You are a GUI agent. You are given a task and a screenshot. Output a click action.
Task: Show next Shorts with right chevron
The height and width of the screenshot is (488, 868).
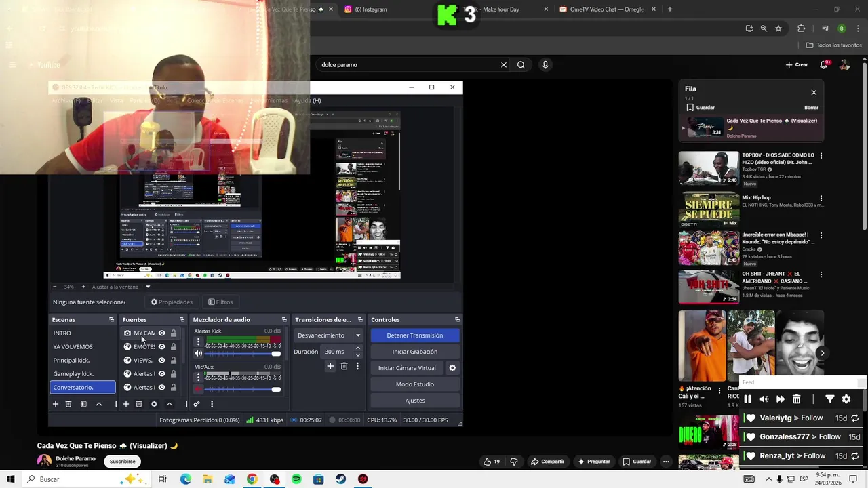pyautogui.click(x=822, y=353)
